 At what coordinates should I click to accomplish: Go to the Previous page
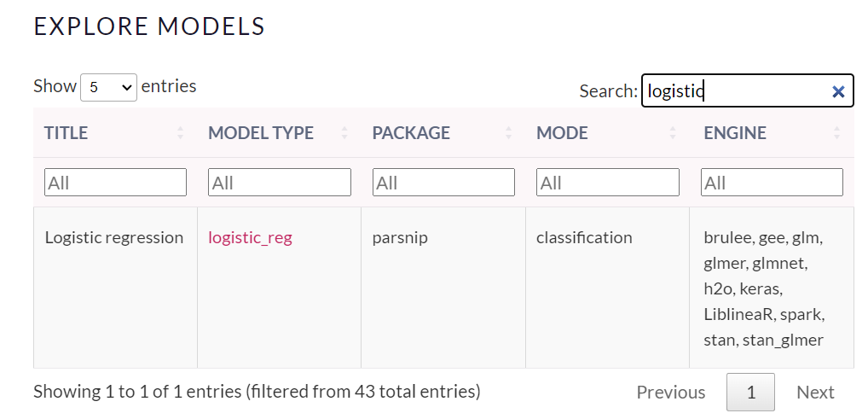click(x=671, y=393)
